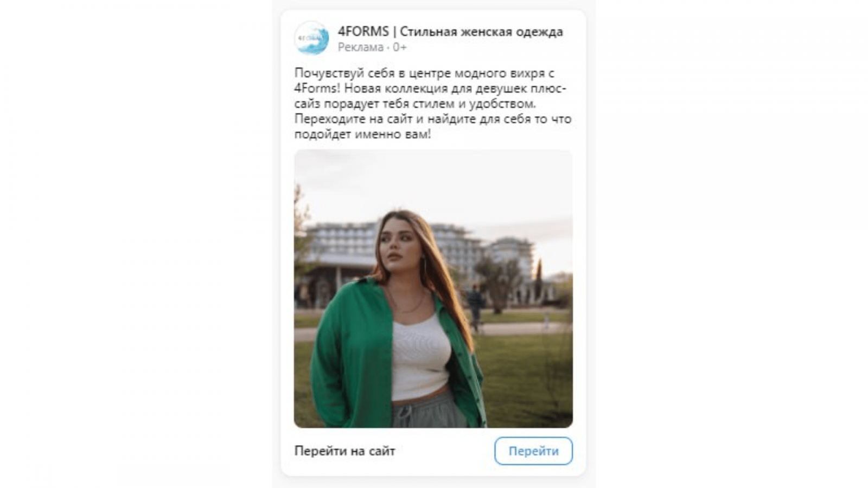Click the "0+" age rating mark
868x488 pixels.
pos(400,47)
